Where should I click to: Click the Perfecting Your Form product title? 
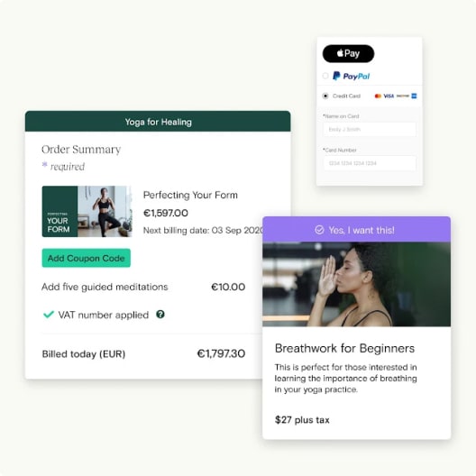pos(190,195)
